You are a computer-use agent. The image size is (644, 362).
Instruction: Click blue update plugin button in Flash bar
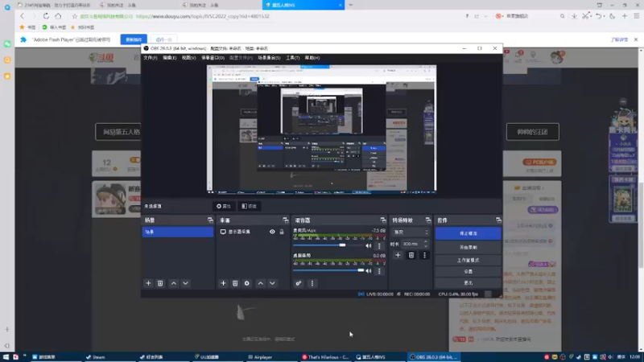tap(134, 39)
